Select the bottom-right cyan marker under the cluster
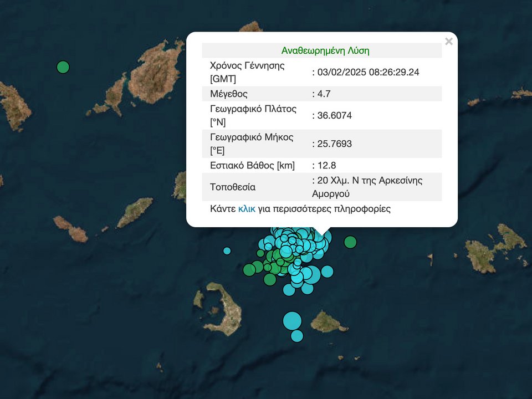This screenshot has width=532, height=399. coord(307,288)
